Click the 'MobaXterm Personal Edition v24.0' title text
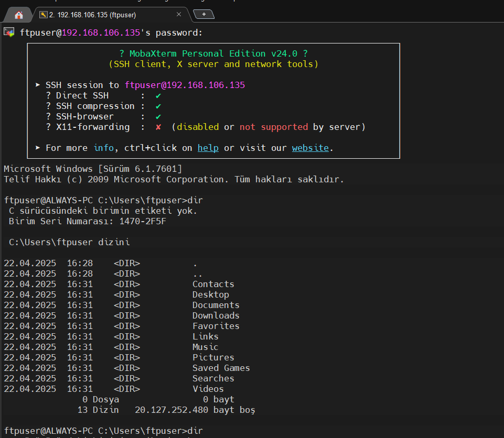 click(x=213, y=53)
